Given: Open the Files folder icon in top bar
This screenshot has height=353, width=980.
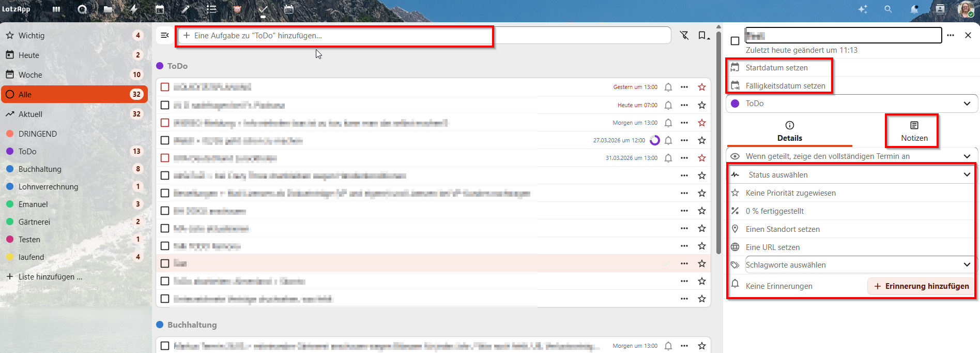Looking at the screenshot, I should 108,9.
